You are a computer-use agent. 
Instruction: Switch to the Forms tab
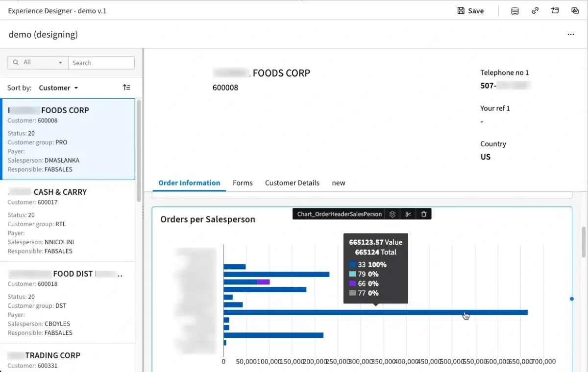point(243,183)
